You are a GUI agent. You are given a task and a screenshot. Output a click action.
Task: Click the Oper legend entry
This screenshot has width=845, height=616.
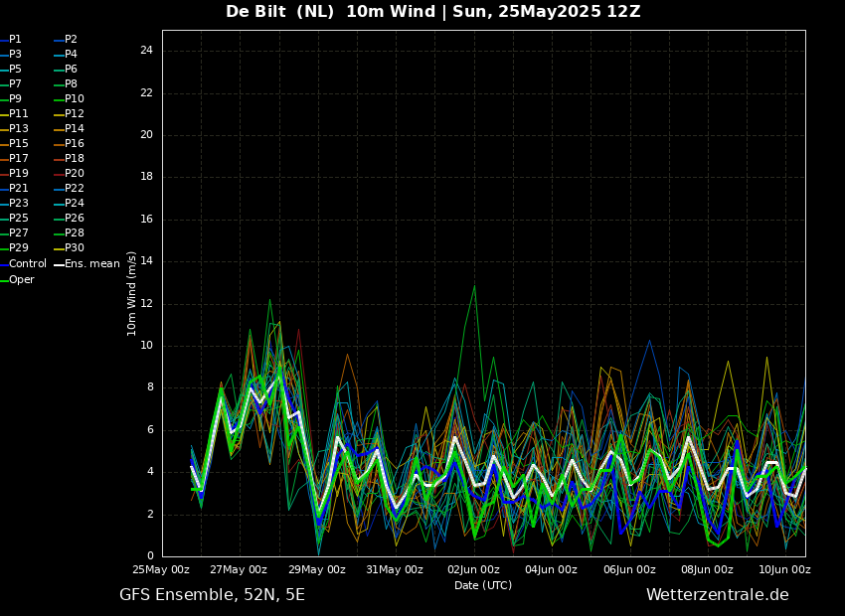pos(21,280)
